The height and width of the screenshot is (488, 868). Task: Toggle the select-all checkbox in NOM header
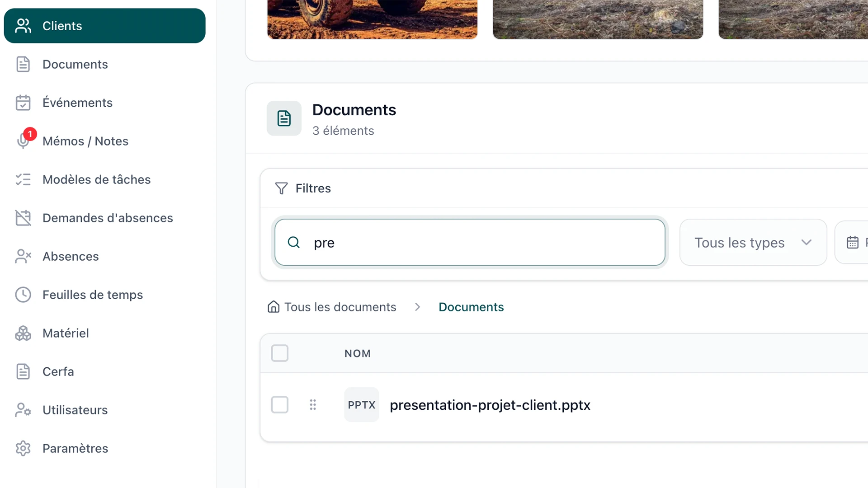(280, 353)
